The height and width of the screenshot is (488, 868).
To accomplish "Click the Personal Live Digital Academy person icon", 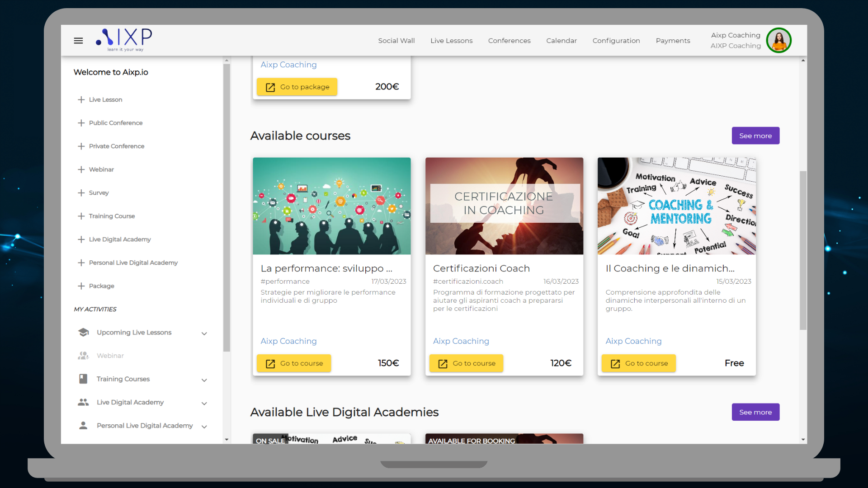I will [x=83, y=425].
